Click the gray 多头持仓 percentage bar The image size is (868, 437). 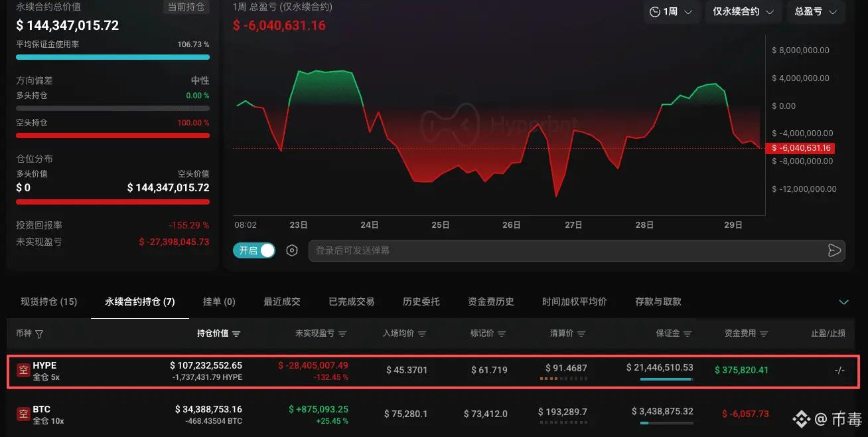pyautogui.click(x=113, y=108)
